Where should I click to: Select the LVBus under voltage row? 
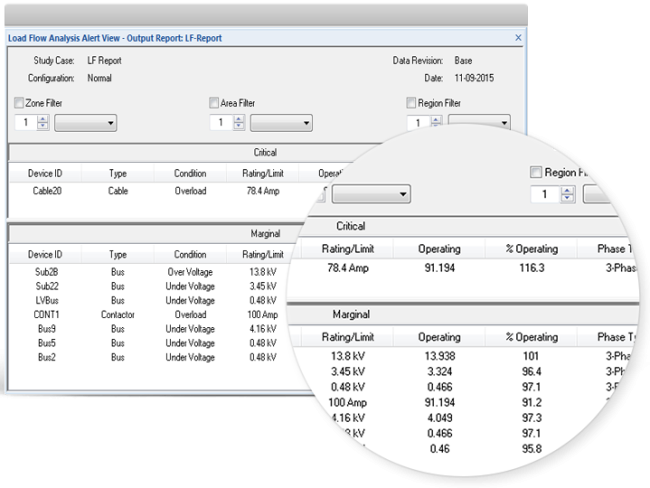coord(45,300)
